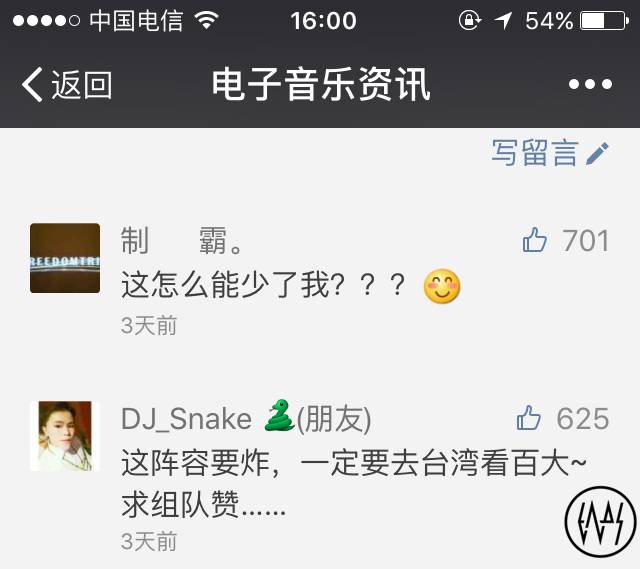The height and width of the screenshot is (569, 640).
Task: Tap the 625 like count
Action: (x=583, y=419)
